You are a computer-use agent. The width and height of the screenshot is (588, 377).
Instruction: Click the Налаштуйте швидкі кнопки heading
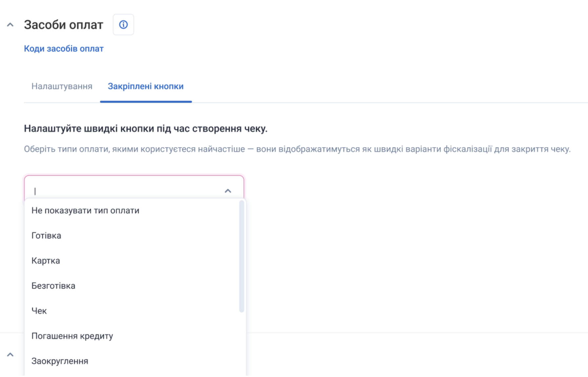pos(146,129)
